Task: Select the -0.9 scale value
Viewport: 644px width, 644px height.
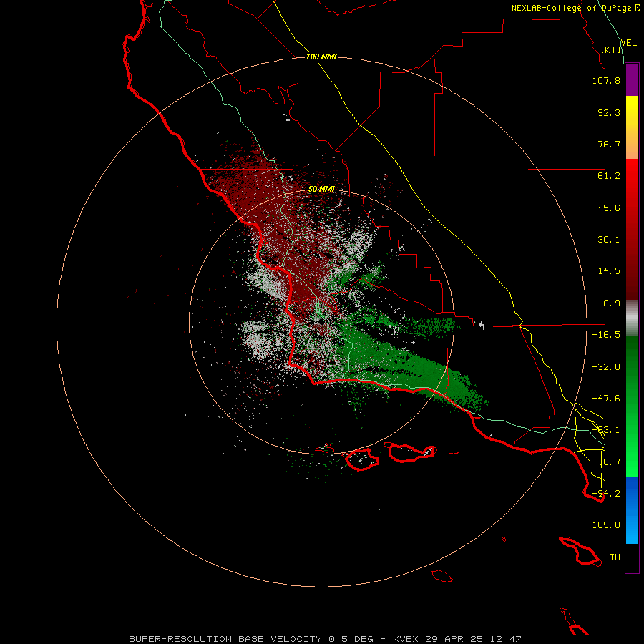Action: point(609,303)
